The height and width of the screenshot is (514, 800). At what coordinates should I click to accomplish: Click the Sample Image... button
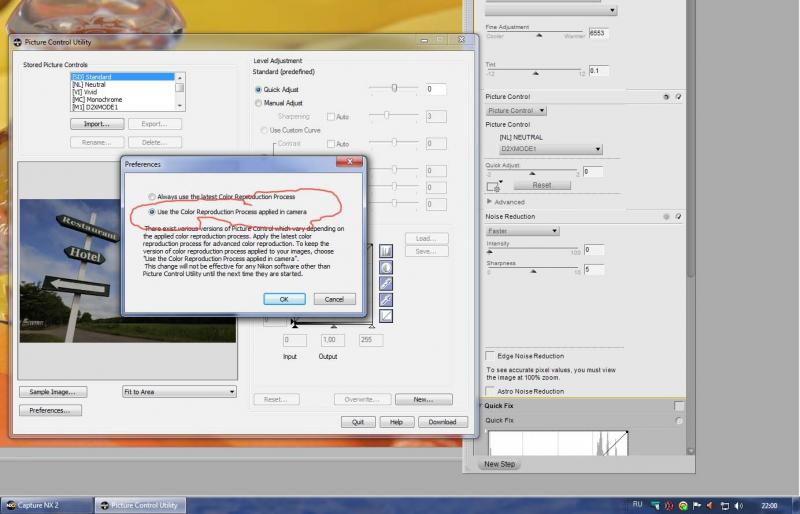[53, 392]
